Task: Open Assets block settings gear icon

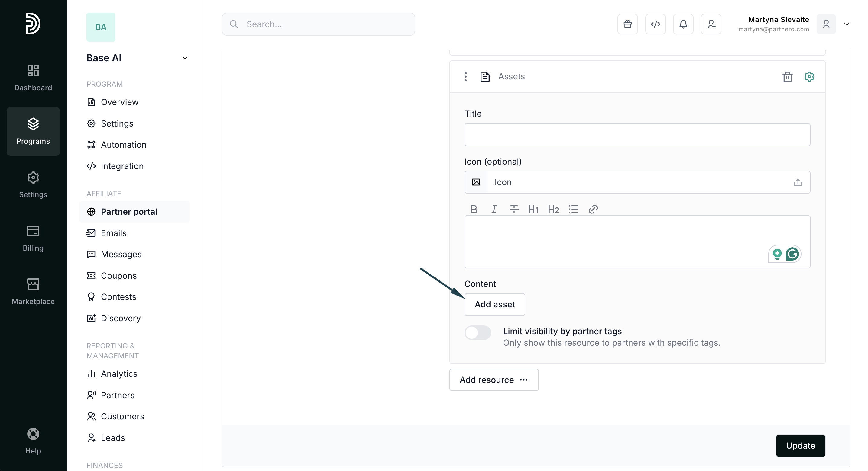Action: [809, 77]
